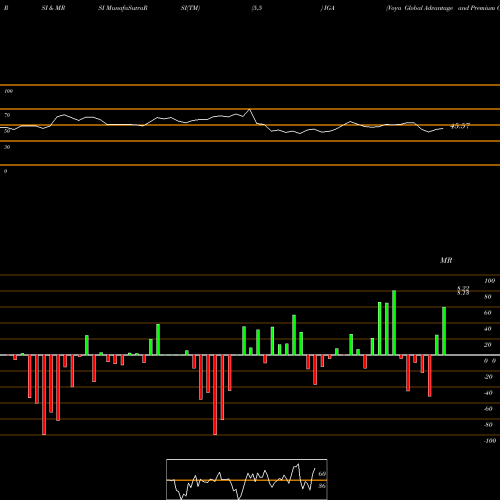Click the end point of the RSI line
The width and height of the screenshot is (500, 500).
pos(443,128)
